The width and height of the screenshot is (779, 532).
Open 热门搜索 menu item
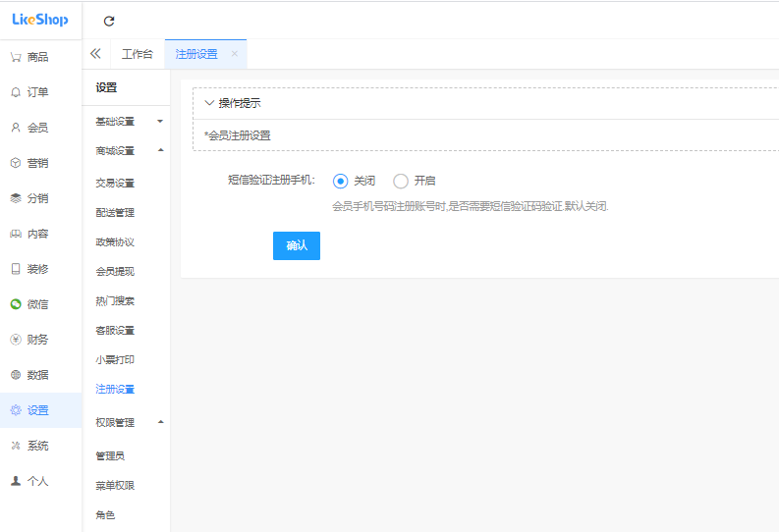click(x=115, y=300)
